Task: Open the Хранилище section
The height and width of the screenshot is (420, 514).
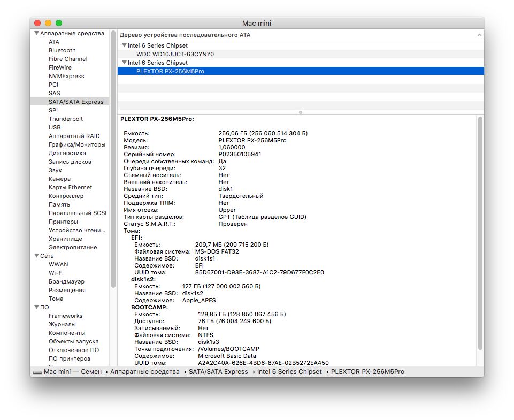Action: [65, 239]
